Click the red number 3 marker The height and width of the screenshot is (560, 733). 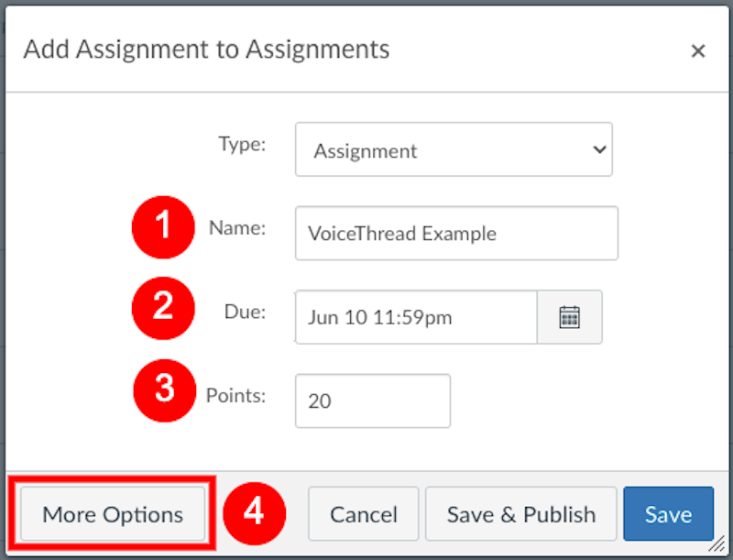tap(163, 389)
